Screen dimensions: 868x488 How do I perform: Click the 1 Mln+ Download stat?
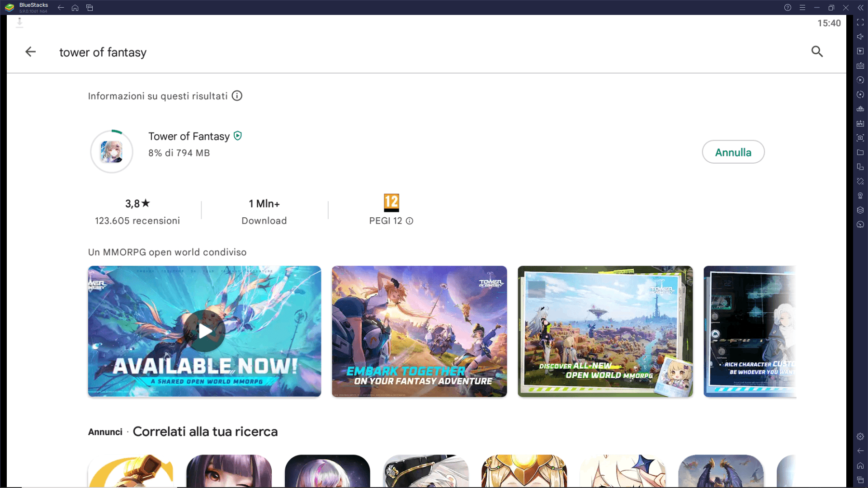[264, 212]
